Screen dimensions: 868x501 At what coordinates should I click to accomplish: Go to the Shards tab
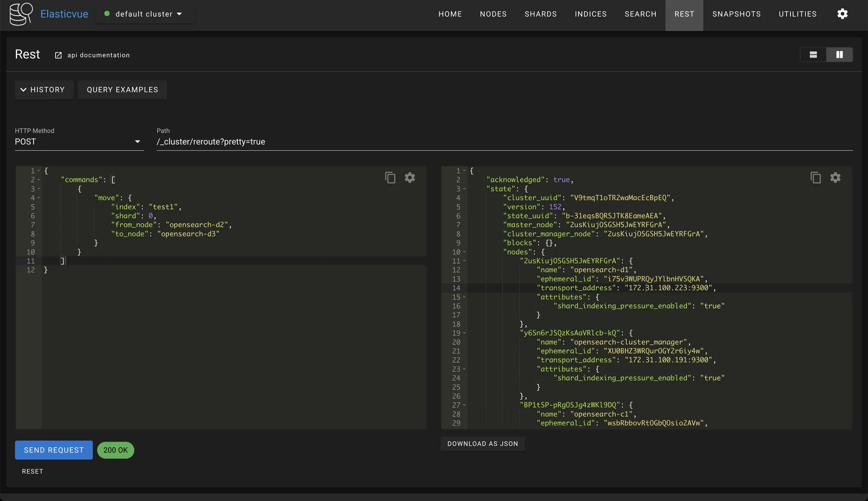tap(540, 14)
